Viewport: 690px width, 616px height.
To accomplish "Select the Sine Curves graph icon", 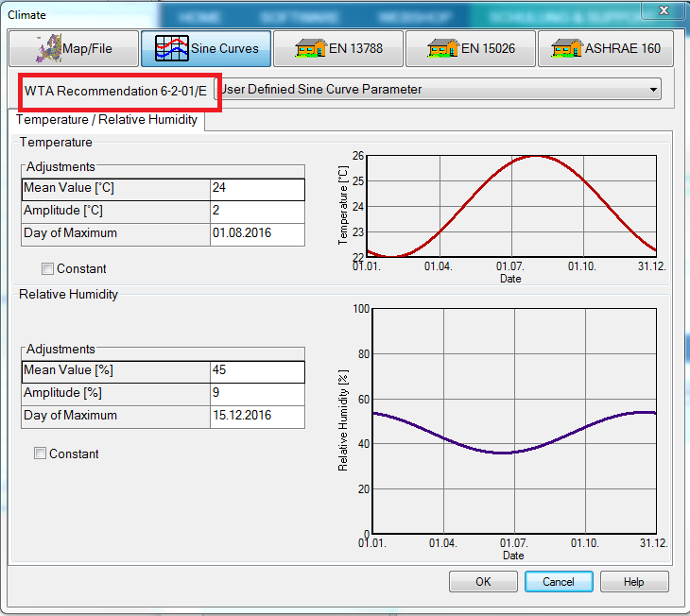I will tap(173, 48).
